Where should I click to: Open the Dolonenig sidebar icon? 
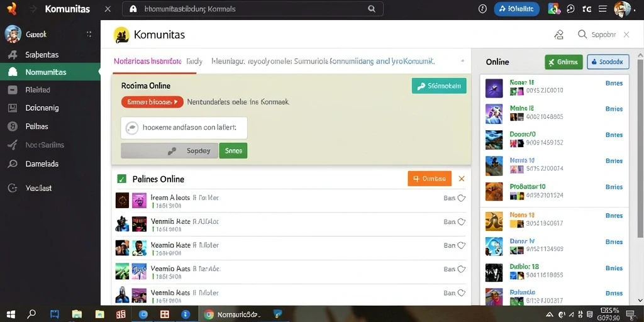(x=13, y=108)
